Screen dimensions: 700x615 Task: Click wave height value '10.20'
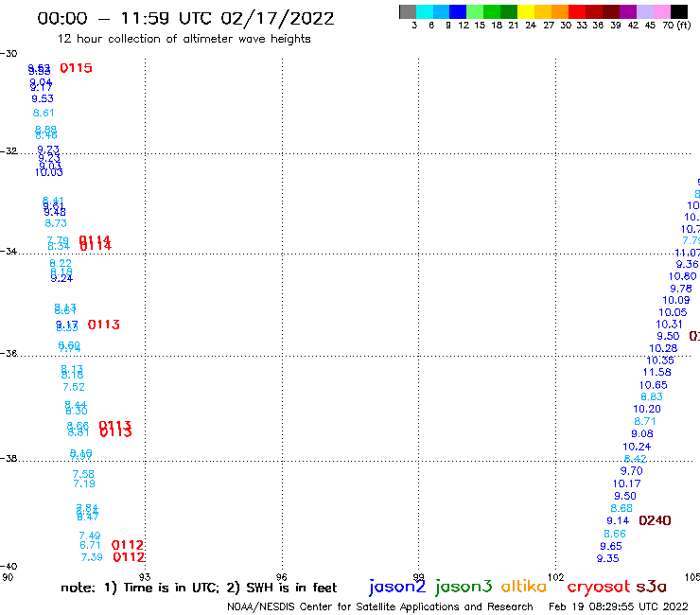[x=647, y=409]
